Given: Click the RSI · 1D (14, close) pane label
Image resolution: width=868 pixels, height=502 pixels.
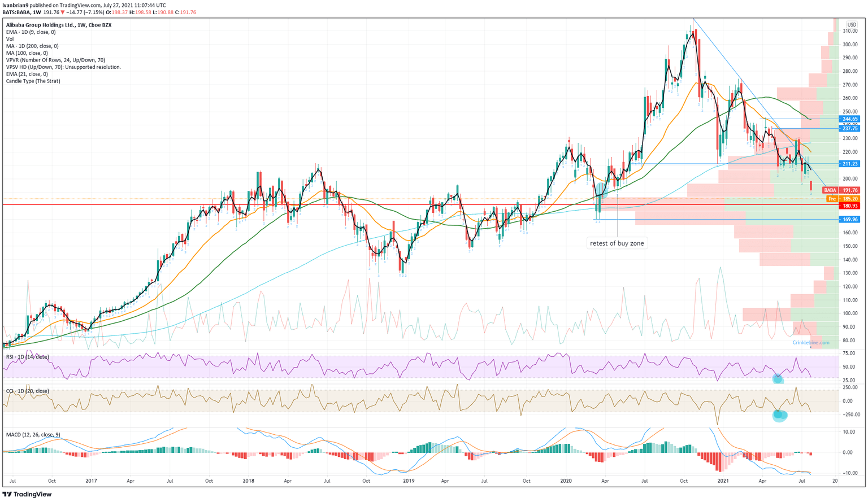Looking at the screenshot, I should click(27, 357).
